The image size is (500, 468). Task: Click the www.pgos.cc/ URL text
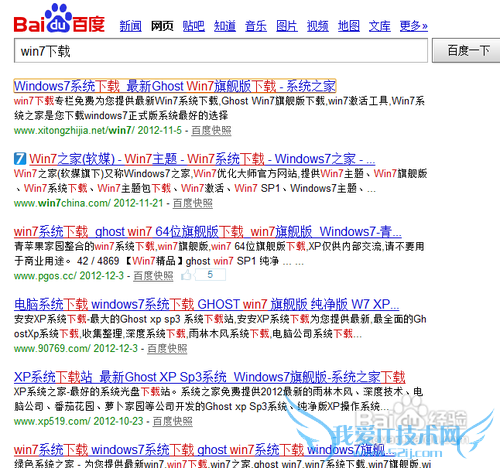point(45,276)
